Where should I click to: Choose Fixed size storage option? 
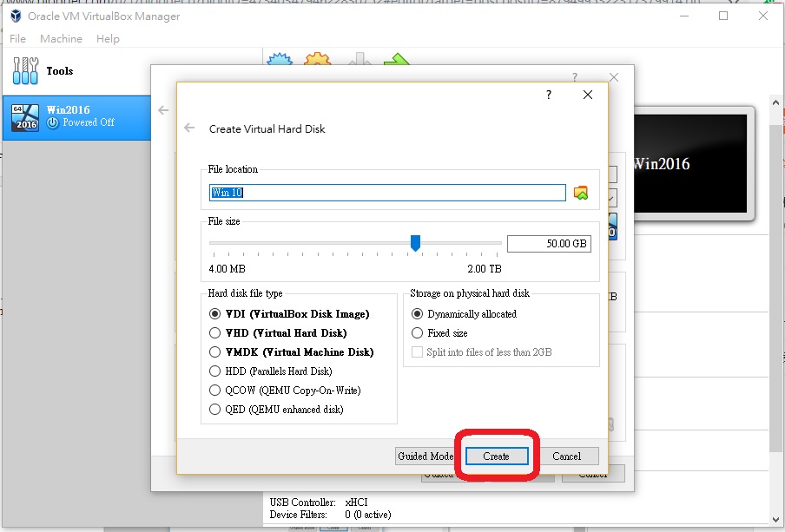coord(439,332)
